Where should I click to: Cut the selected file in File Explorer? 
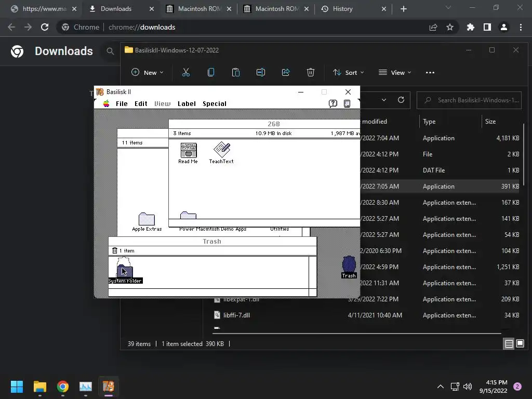tap(186, 72)
